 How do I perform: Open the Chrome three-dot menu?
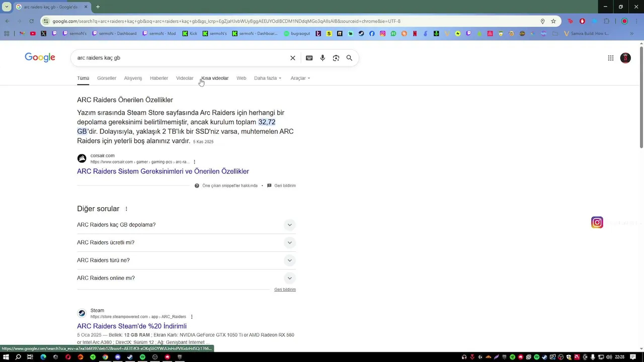[x=637, y=21]
